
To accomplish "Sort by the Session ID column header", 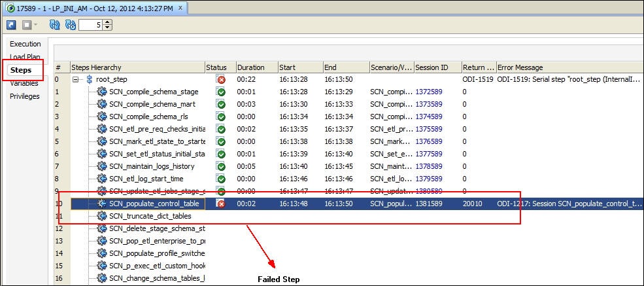I will click(x=437, y=67).
